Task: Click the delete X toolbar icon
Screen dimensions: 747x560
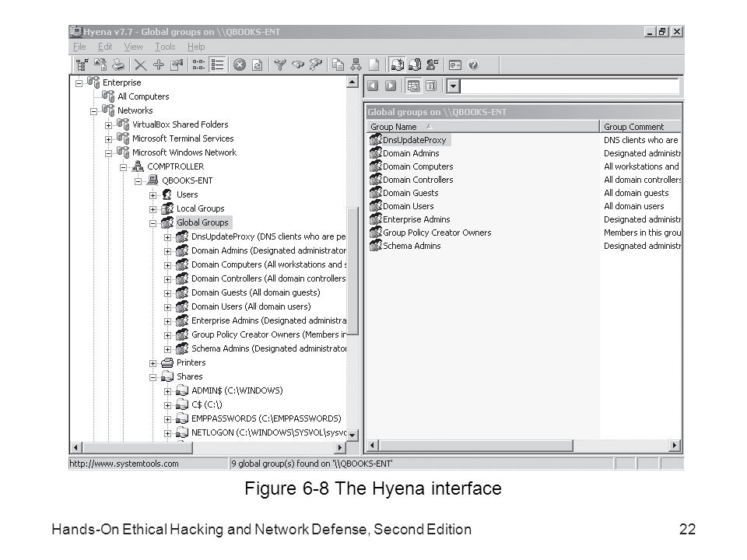Action: click(x=140, y=65)
